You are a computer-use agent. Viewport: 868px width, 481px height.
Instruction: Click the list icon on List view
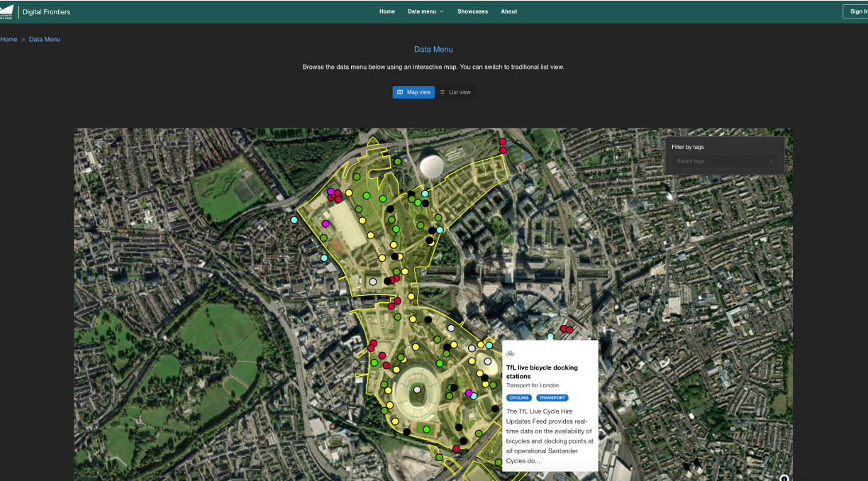(x=442, y=92)
